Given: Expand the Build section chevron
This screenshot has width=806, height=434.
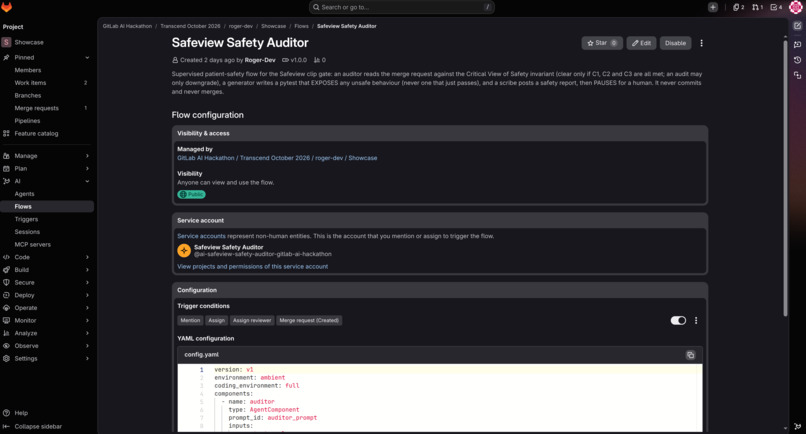Looking at the screenshot, I should click(x=87, y=269).
